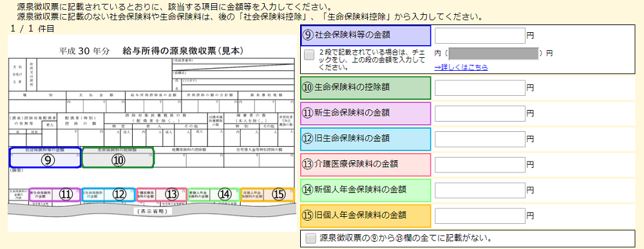
Task: Click the blue ⑨ box on the sample slip
Action: [45, 158]
